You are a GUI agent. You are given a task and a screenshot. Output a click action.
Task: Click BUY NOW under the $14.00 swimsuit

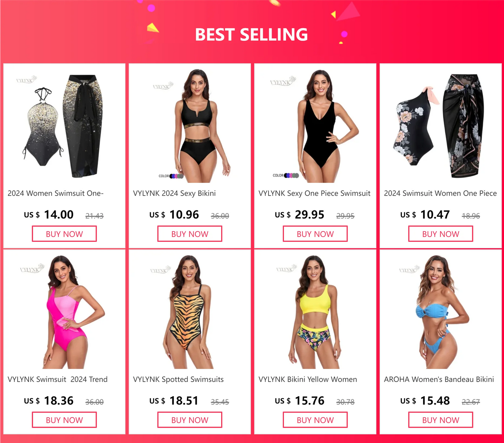click(x=64, y=234)
